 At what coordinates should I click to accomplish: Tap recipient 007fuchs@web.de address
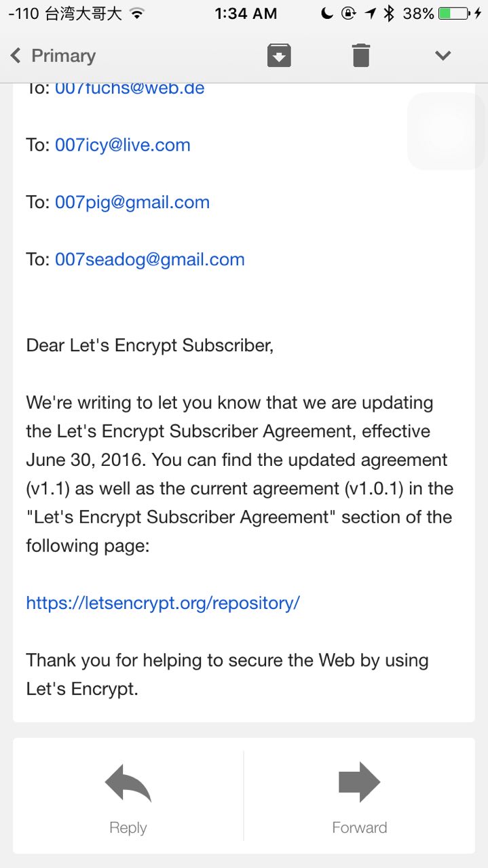click(x=130, y=89)
